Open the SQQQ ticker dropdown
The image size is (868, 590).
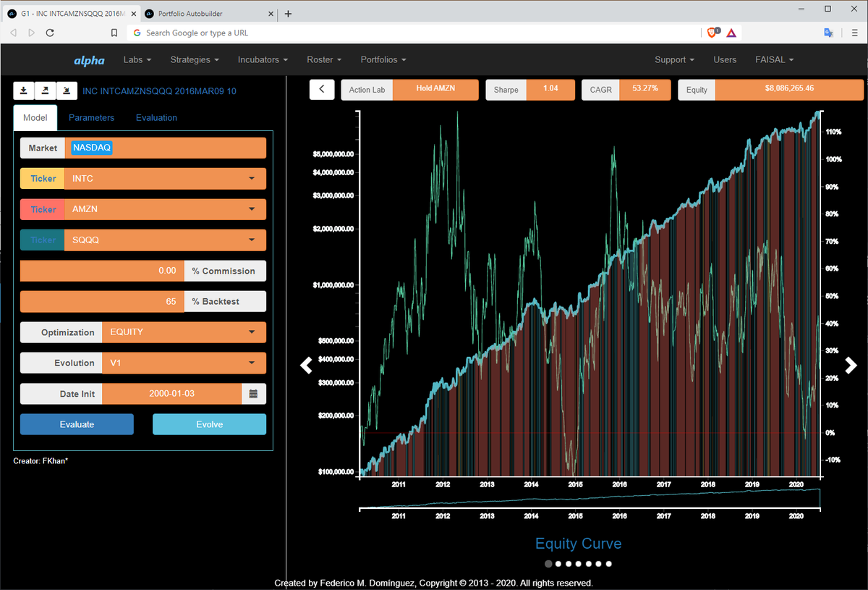pyautogui.click(x=165, y=240)
